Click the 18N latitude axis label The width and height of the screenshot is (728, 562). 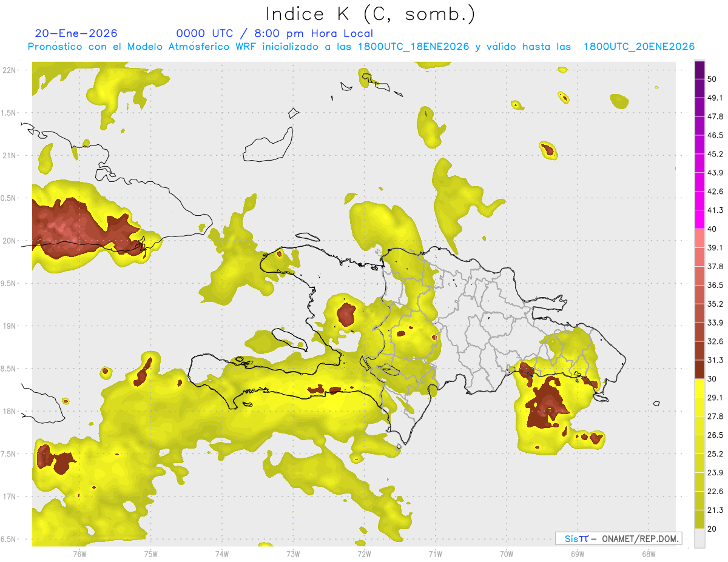[x=10, y=411]
